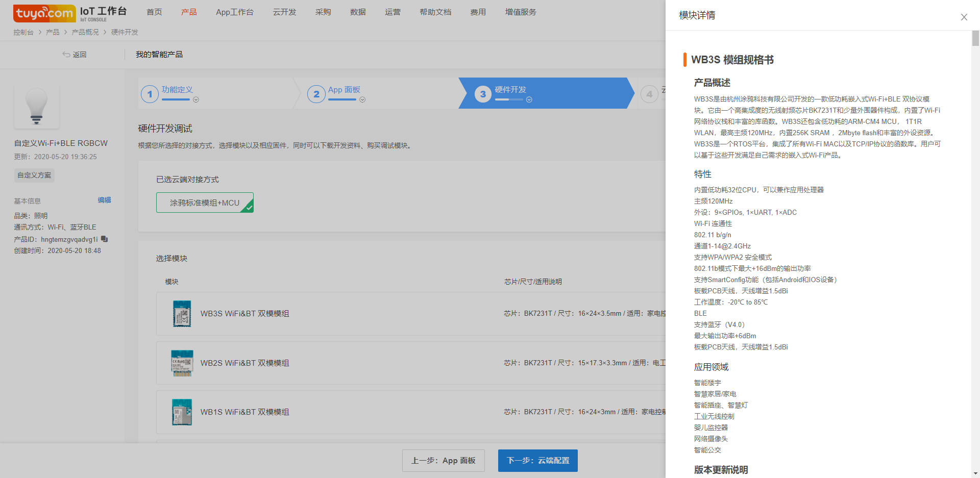Screen dimensions: 980x478
Task: Click 硬件开发 breadcrumb item
Action: click(x=125, y=32)
